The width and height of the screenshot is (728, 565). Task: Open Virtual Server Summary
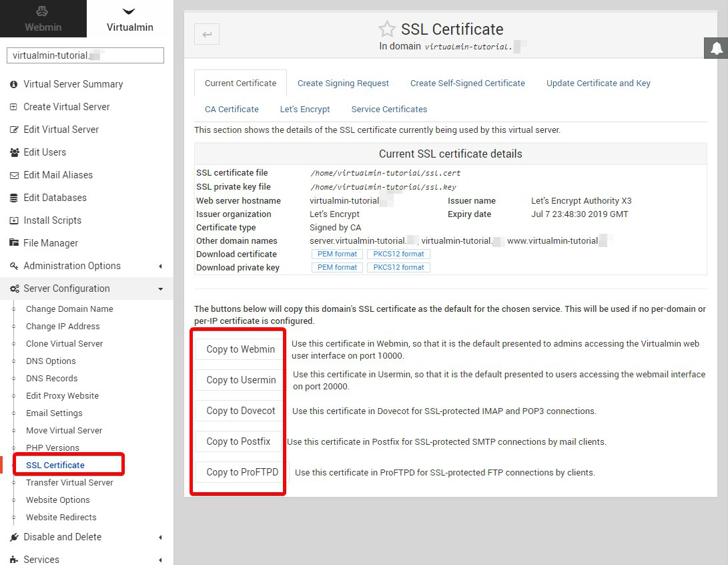[x=73, y=84]
